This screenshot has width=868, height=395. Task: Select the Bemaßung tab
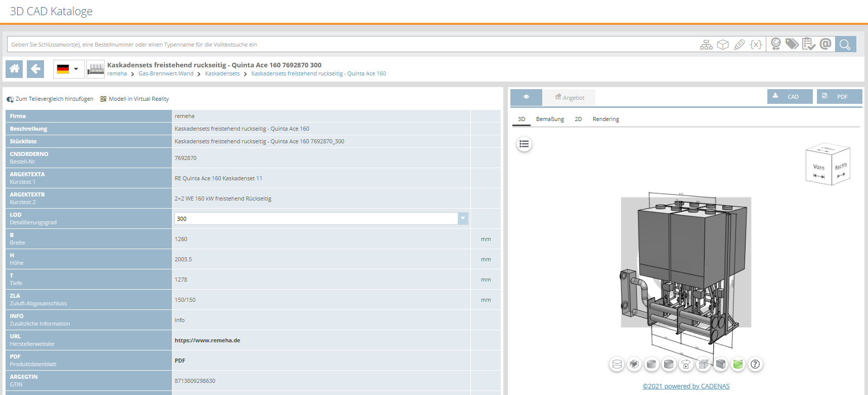point(550,119)
